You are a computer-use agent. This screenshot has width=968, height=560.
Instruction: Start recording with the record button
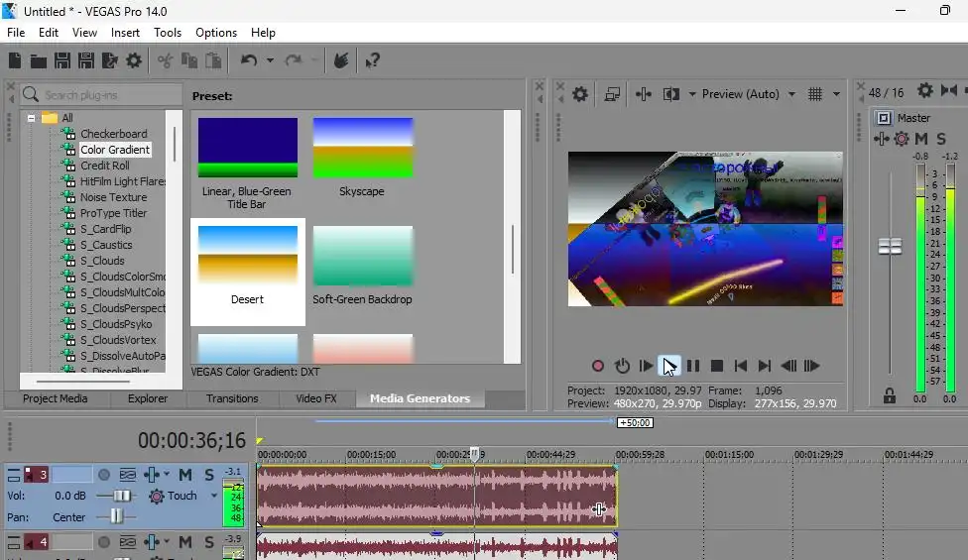(598, 366)
